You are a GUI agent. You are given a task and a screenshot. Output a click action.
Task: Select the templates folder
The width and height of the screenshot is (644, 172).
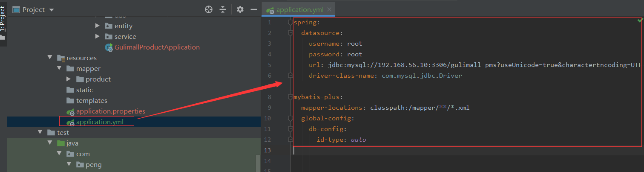point(92,101)
